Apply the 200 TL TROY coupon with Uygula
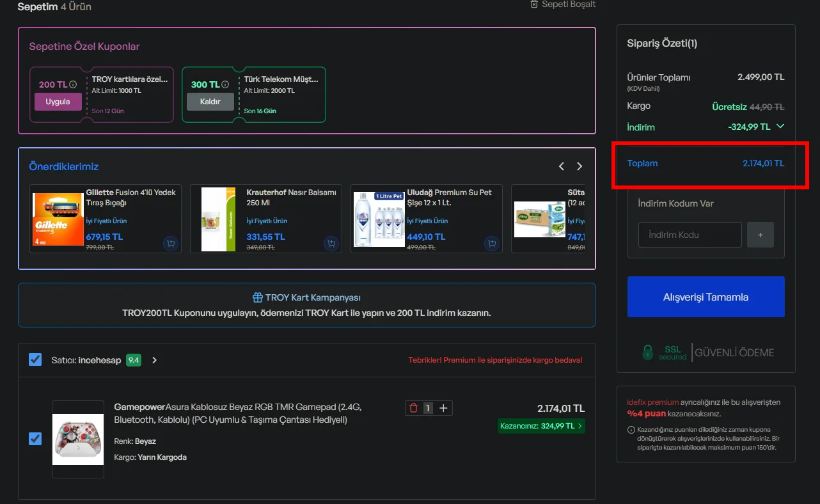The height and width of the screenshot is (504, 820). (58, 102)
